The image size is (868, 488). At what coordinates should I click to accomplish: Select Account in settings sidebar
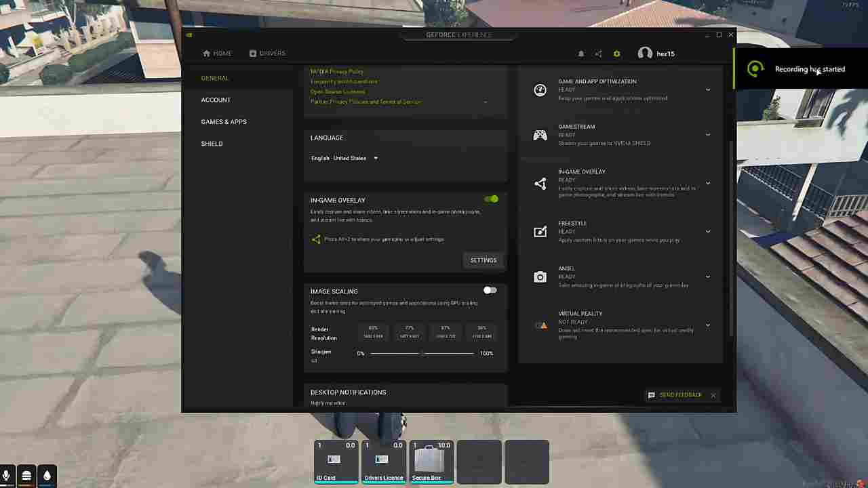point(216,100)
